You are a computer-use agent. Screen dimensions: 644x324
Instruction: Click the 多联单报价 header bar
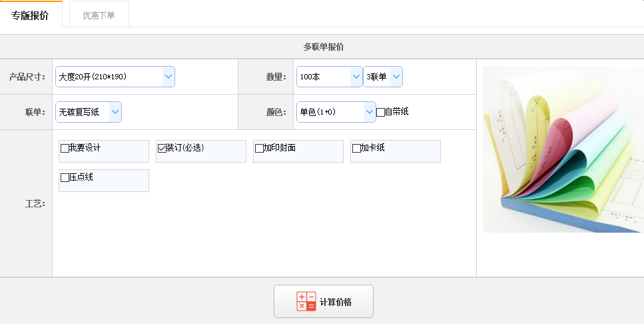[322, 47]
